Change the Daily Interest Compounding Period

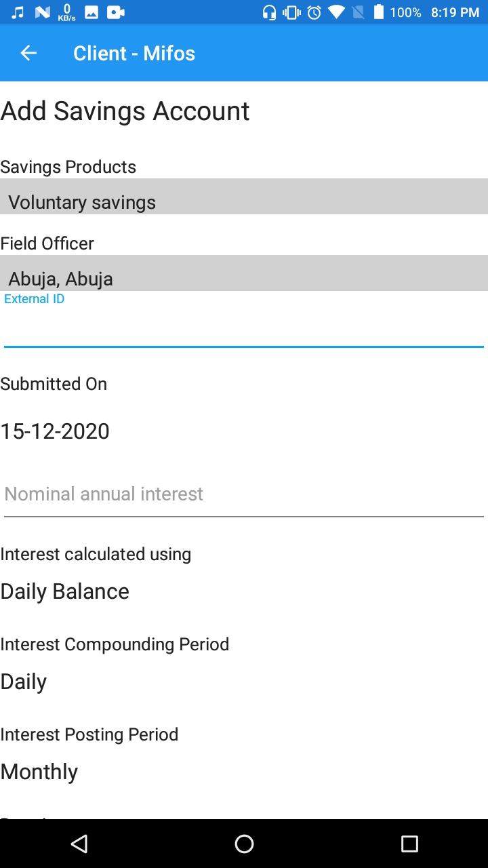point(23,681)
